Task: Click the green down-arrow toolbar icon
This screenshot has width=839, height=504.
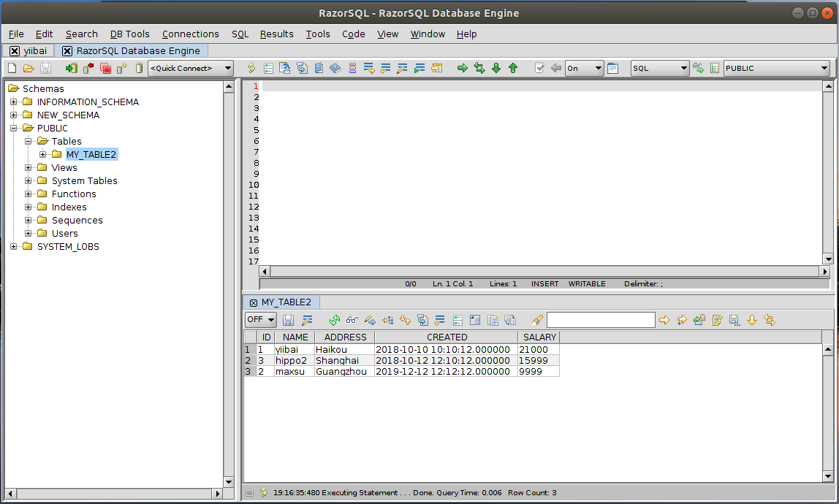Action: point(496,68)
